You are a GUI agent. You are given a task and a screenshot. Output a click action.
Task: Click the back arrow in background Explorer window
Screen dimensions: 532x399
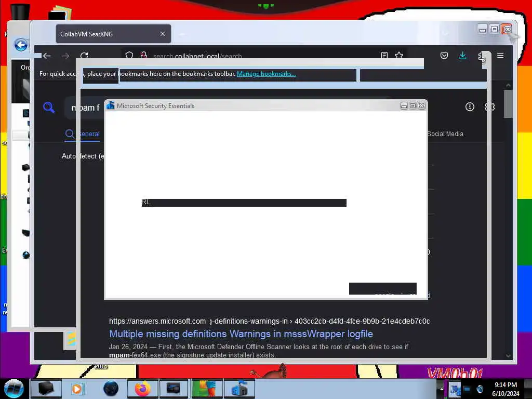coord(21,45)
